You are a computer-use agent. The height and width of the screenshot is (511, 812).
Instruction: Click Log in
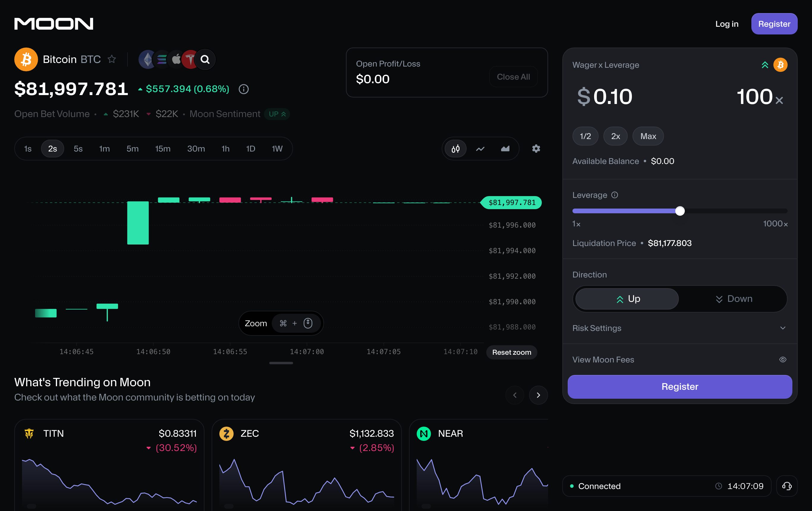coord(727,24)
